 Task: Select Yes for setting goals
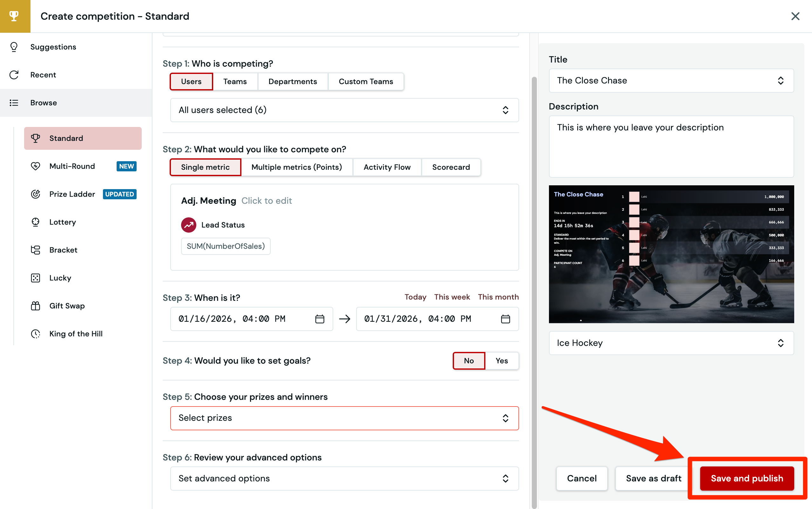(x=501, y=361)
